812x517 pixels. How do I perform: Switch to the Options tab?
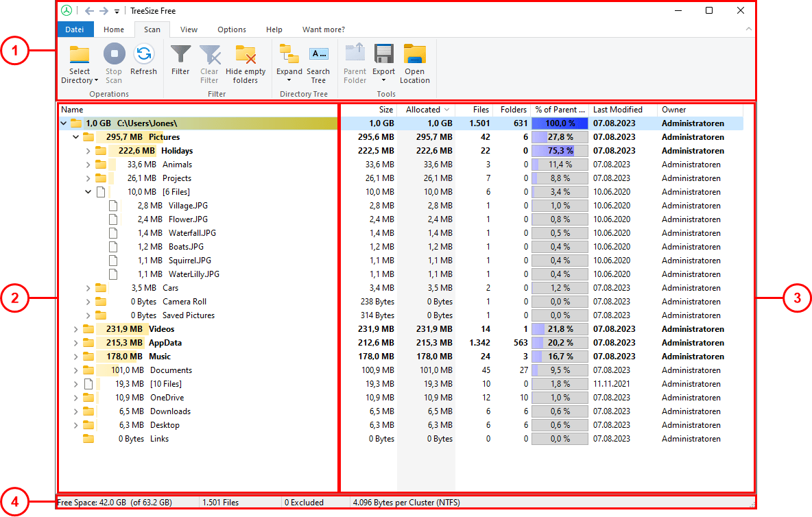point(232,29)
